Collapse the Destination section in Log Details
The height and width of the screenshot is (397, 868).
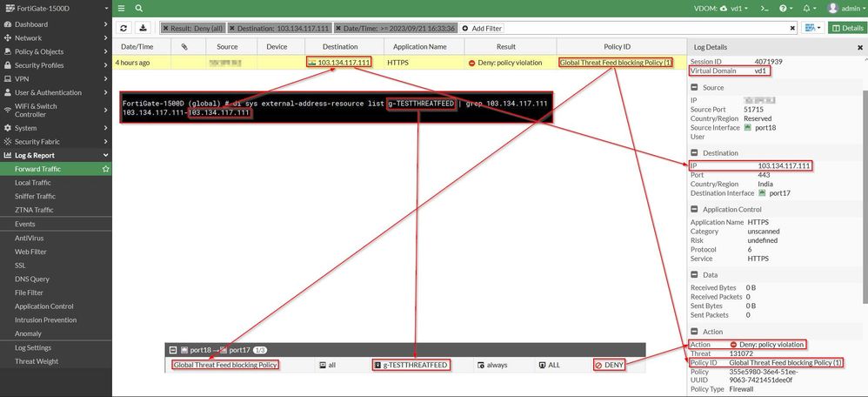pyautogui.click(x=694, y=153)
